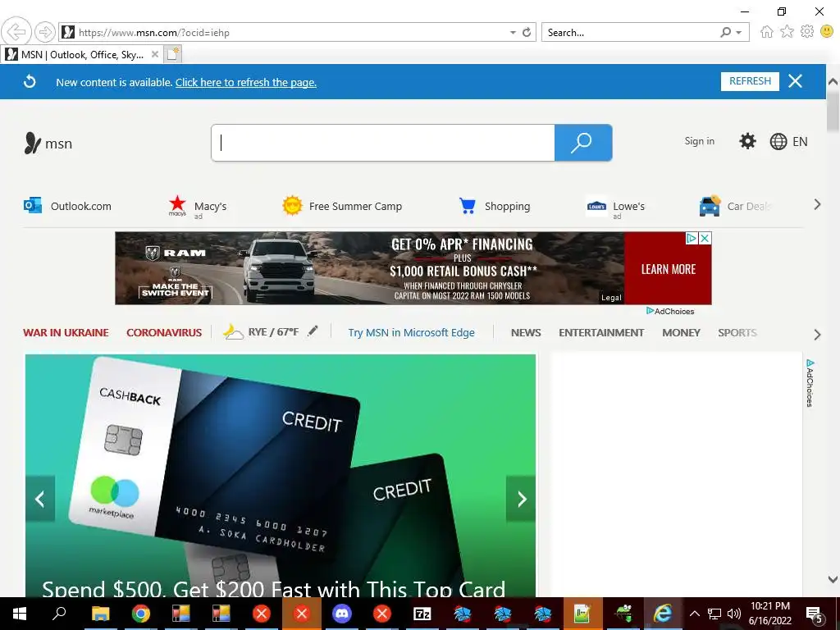Open File Explorer from taskbar
This screenshot has height=630, width=840.
(x=100, y=614)
